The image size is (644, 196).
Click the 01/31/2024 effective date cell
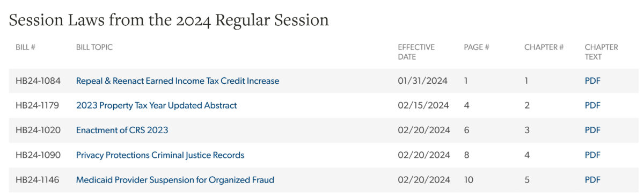click(x=423, y=81)
